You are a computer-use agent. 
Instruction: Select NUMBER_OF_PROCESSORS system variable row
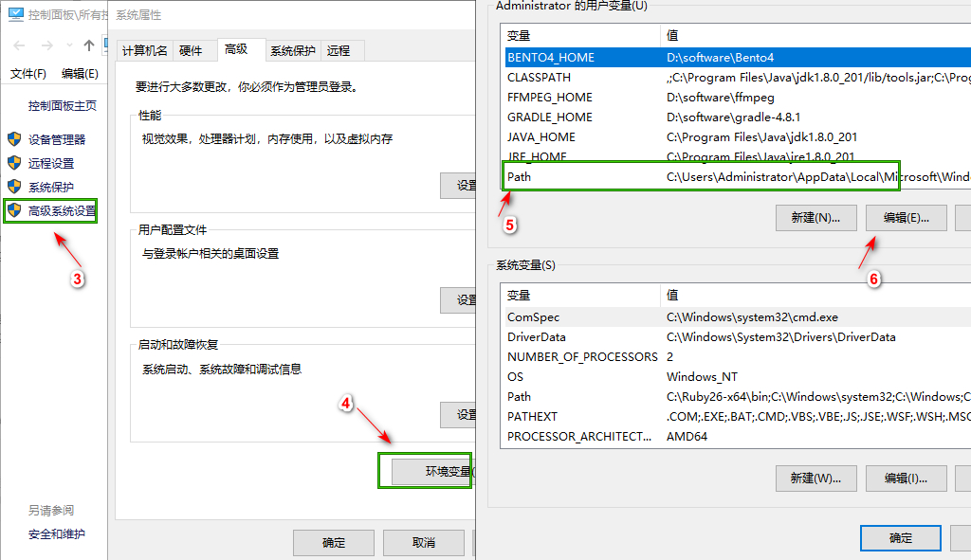click(x=738, y=357)
